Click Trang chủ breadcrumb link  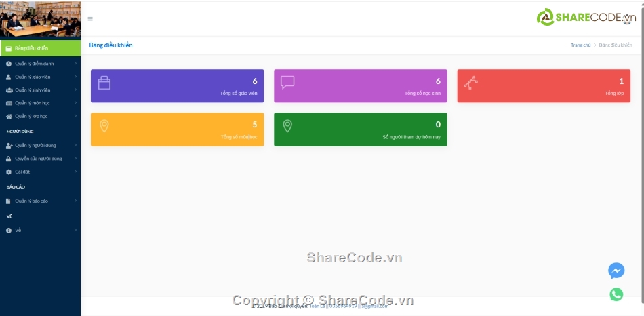tap(580, 45)
